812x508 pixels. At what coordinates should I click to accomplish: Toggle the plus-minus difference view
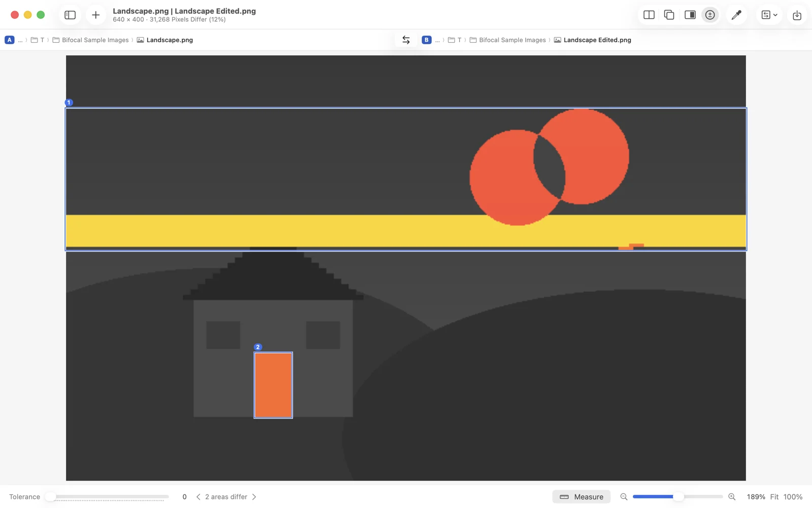click(710, 15)
